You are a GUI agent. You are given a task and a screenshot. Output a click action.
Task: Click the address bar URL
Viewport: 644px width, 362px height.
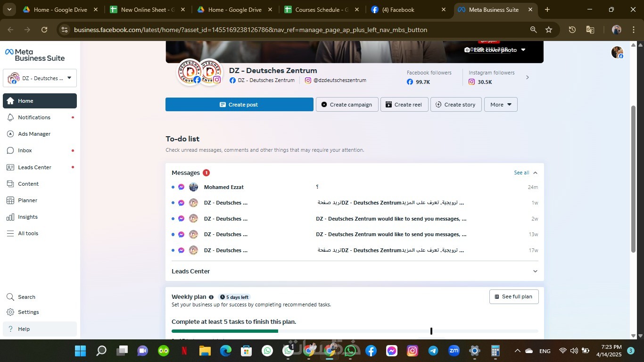[x=250, y=30]
